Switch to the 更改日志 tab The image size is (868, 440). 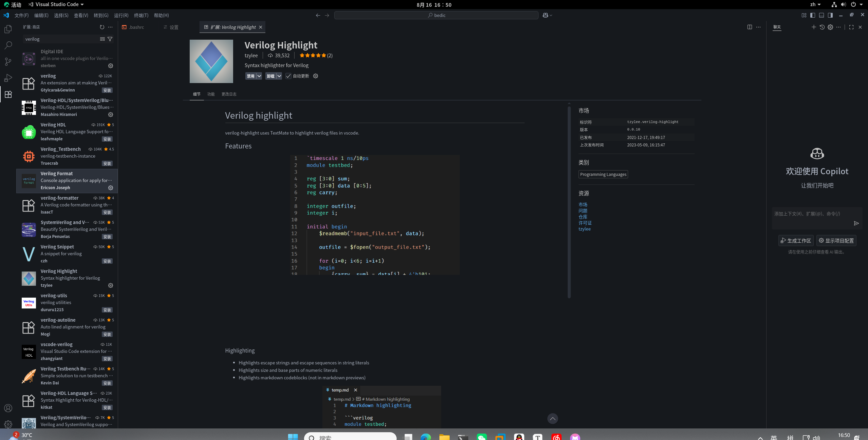(x=229, y=94)
